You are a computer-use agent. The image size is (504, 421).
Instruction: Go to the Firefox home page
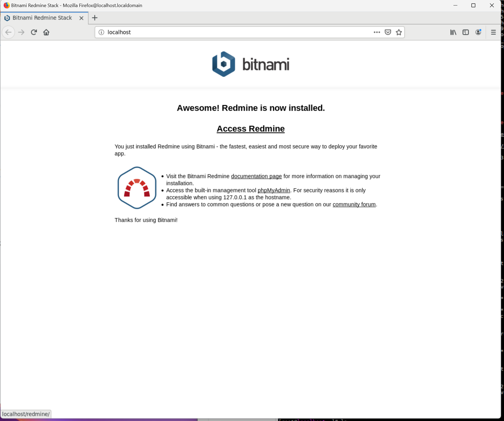[46, 32]
